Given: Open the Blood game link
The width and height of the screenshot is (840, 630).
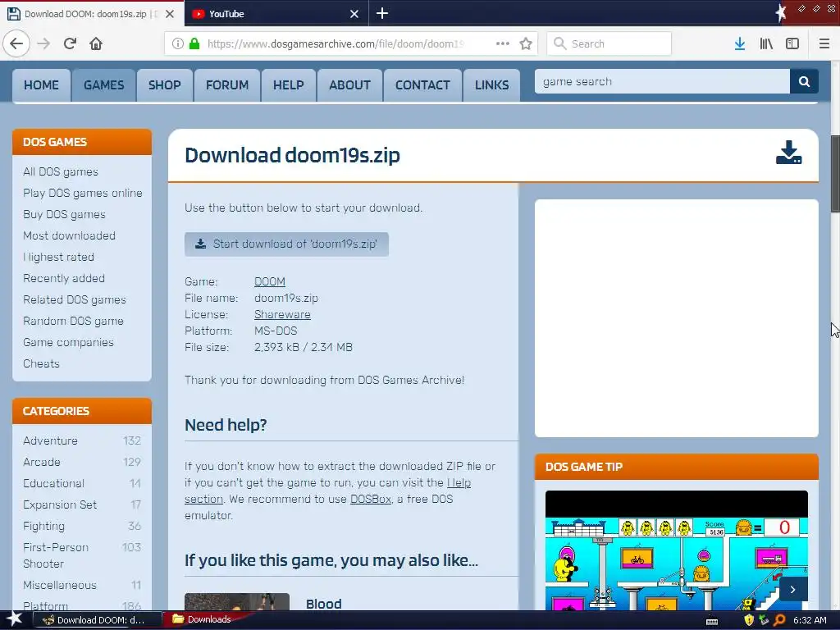Looking at the screenshot, I should [323, 604].
